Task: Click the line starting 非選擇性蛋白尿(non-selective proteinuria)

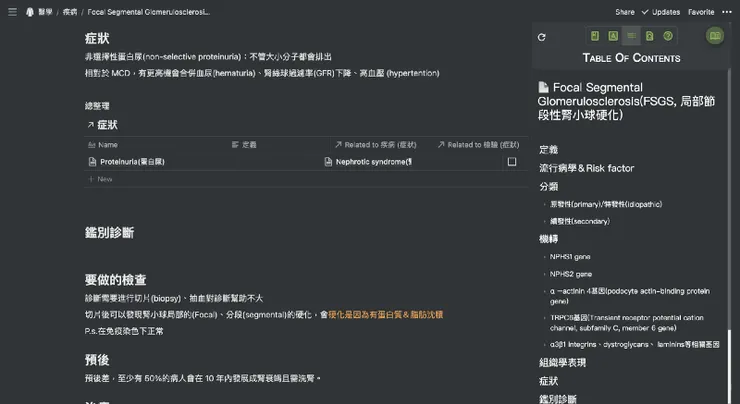Action: tap(208, 57)
